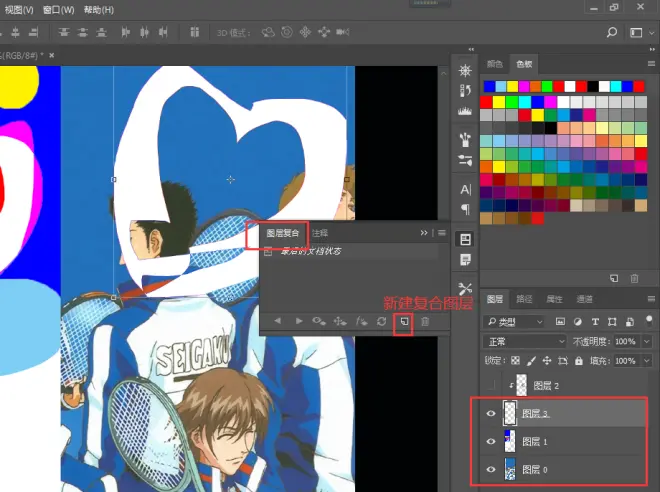Toggle visibility of 图层 0

coord(491,469)
